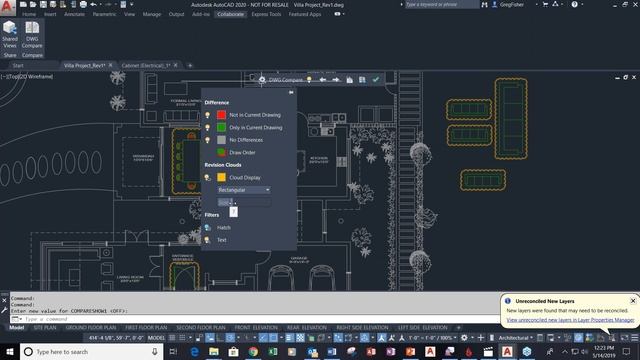Screen dimensions: 640x360
Task: Adjust the revision cloud size slider
Action: (x=244, y=202)
